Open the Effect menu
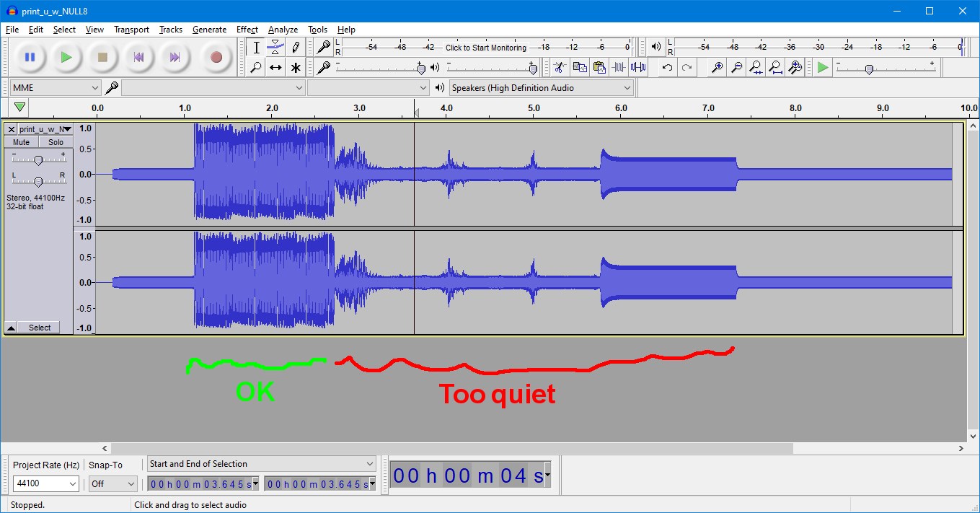This screenshot has height=513, width=980. coord(247,30)
